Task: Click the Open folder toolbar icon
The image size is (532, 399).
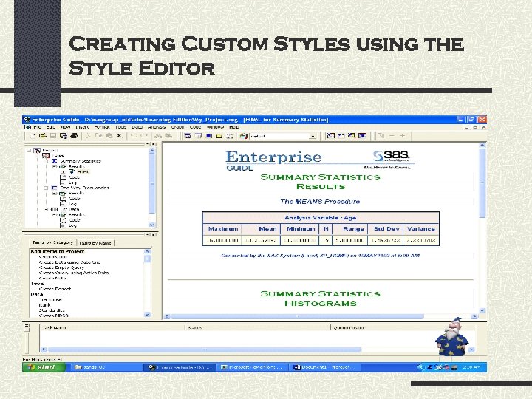Action: pos(42,136)
